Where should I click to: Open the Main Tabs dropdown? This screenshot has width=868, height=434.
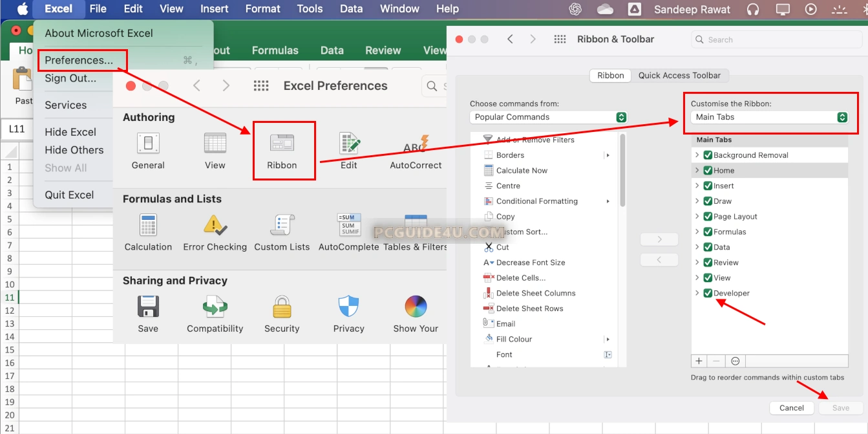pos(769,117)
